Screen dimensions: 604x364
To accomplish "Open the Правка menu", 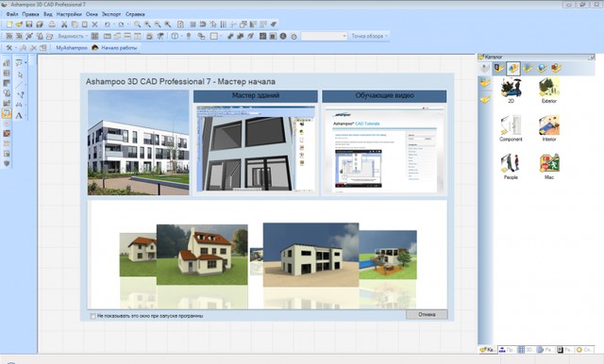I will pos(30,14).
